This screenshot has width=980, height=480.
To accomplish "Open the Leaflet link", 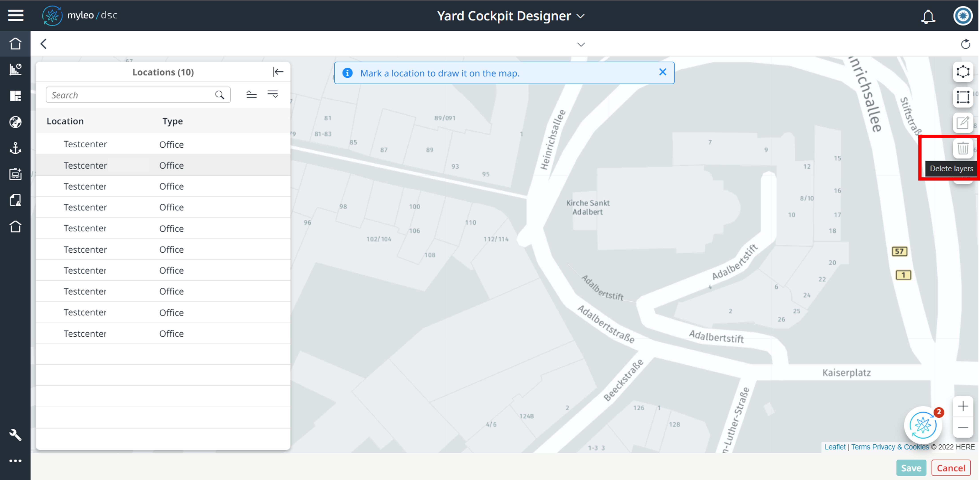I will pyautogui.click(x=835, y=447).
